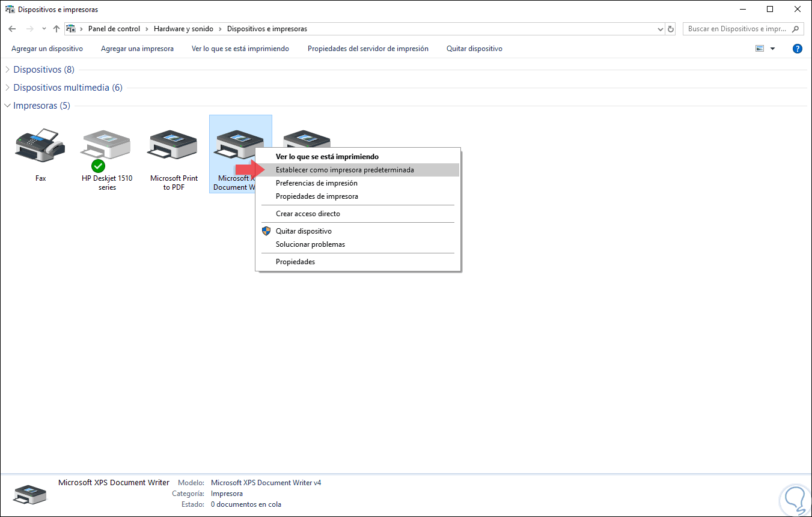
Task: Click the Categoría value Impresora
Action: [x=227, y=494]
